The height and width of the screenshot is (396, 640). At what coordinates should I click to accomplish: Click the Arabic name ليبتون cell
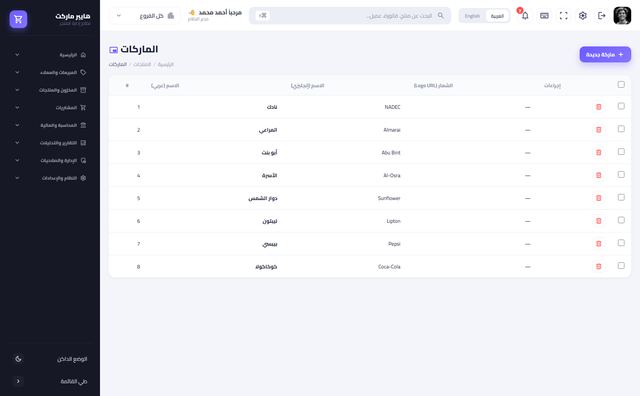[x=270, y=221]
